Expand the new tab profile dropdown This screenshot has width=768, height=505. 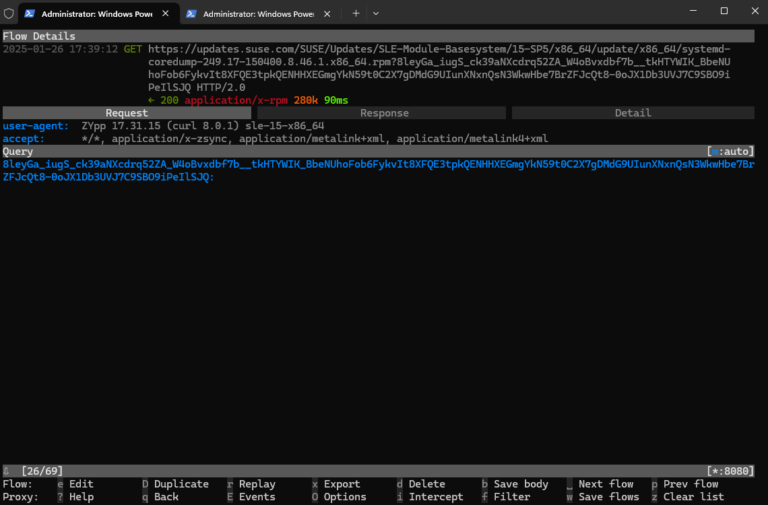376,14
